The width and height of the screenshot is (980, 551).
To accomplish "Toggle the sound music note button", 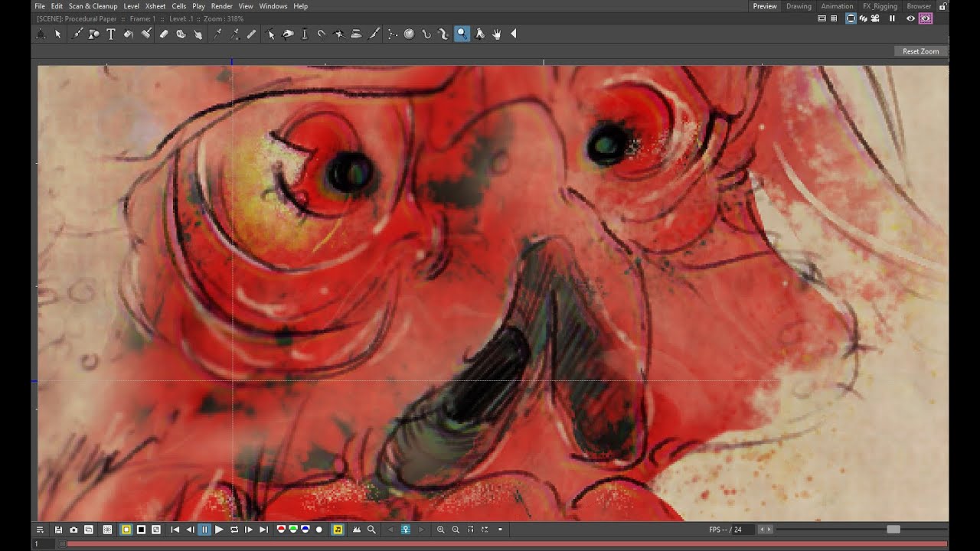I will [338, 530].
